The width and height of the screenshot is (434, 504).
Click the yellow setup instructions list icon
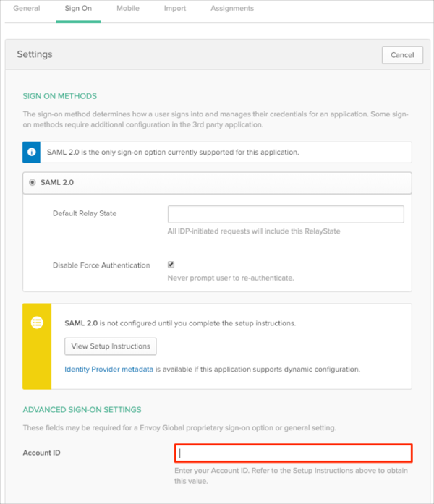pyautogui.click(x=36, y=323)
